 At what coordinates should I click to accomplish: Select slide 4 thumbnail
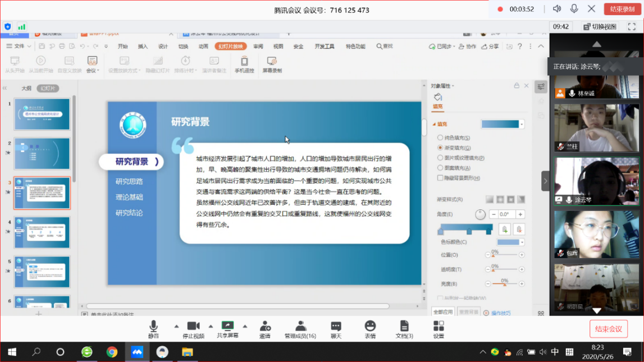tap(42, 233)
